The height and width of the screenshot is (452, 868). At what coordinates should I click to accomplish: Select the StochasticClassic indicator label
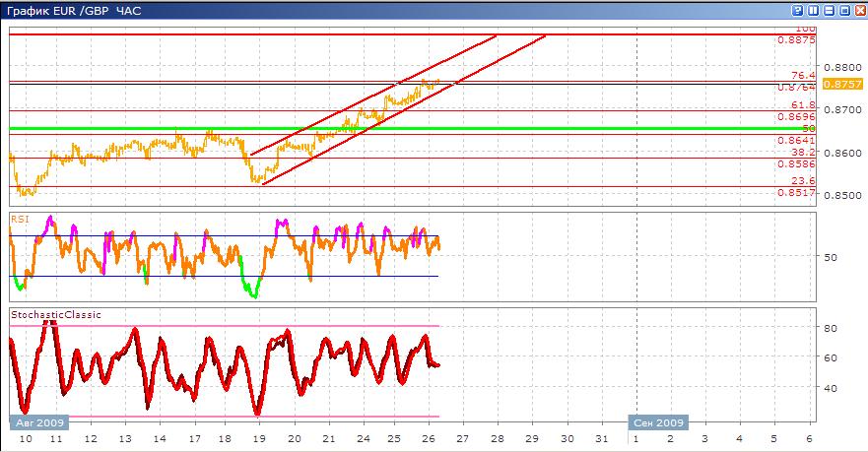[56, 314]
